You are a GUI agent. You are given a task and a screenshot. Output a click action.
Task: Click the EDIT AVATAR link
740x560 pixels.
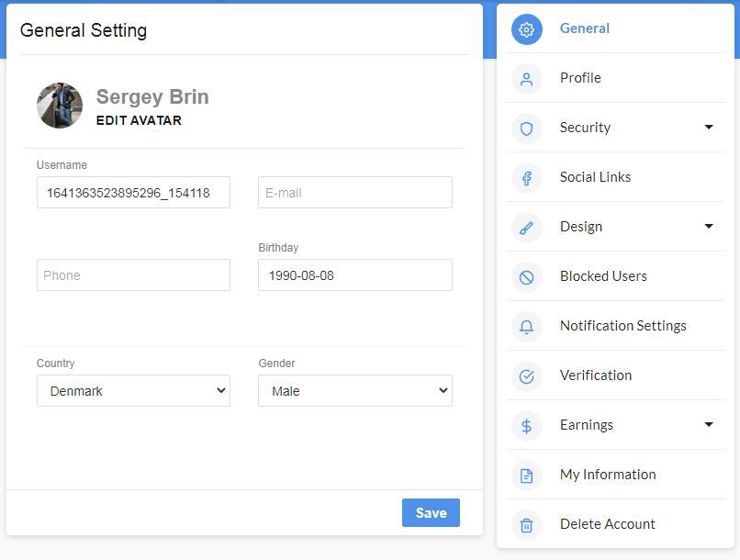(139, 120)
